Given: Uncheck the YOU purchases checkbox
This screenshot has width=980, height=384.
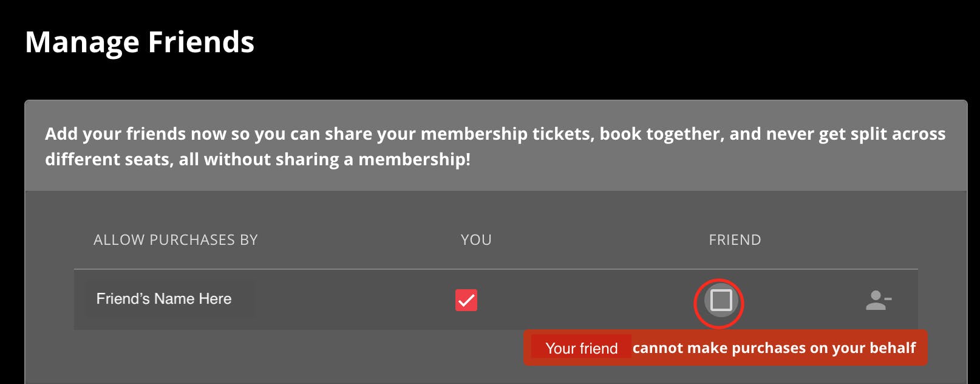Looking at the screenshot, I should (x=466, y=300).
